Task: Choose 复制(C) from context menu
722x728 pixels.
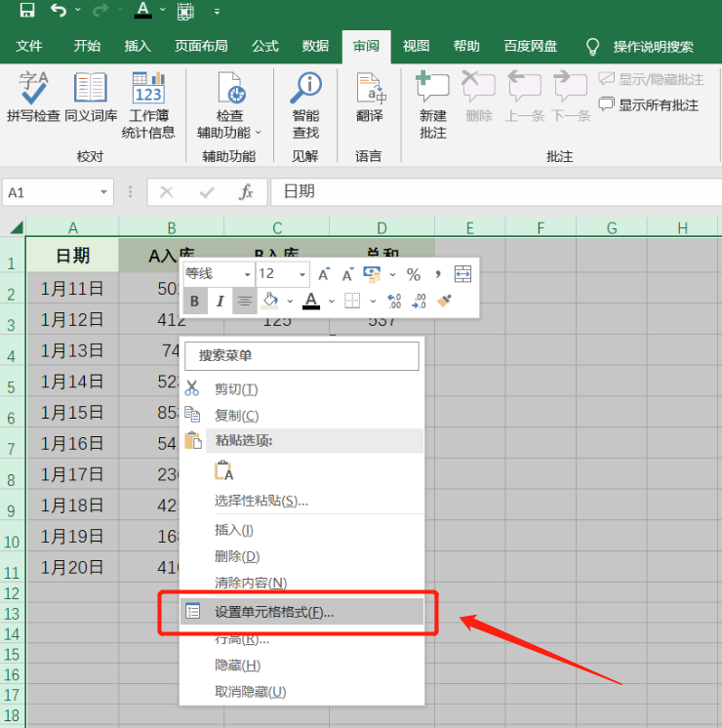Action: 302,415
